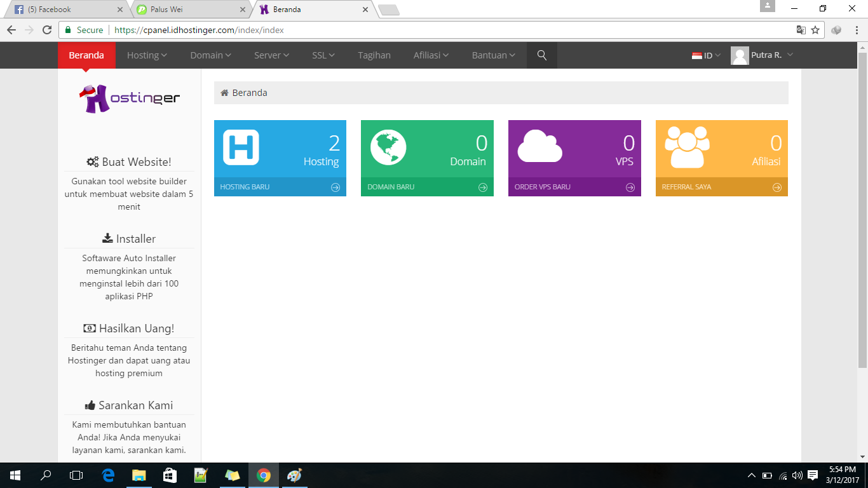Open Windows Start menu
868x488 pixels.
(x=15, y=475)
